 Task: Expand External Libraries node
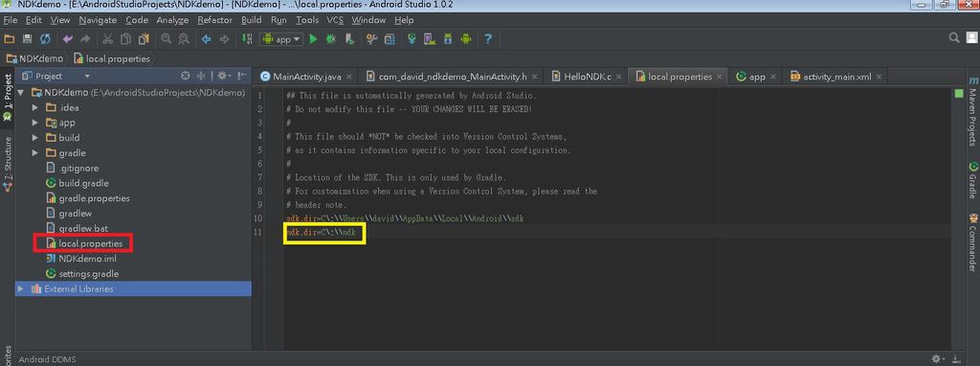click(21, 289)
